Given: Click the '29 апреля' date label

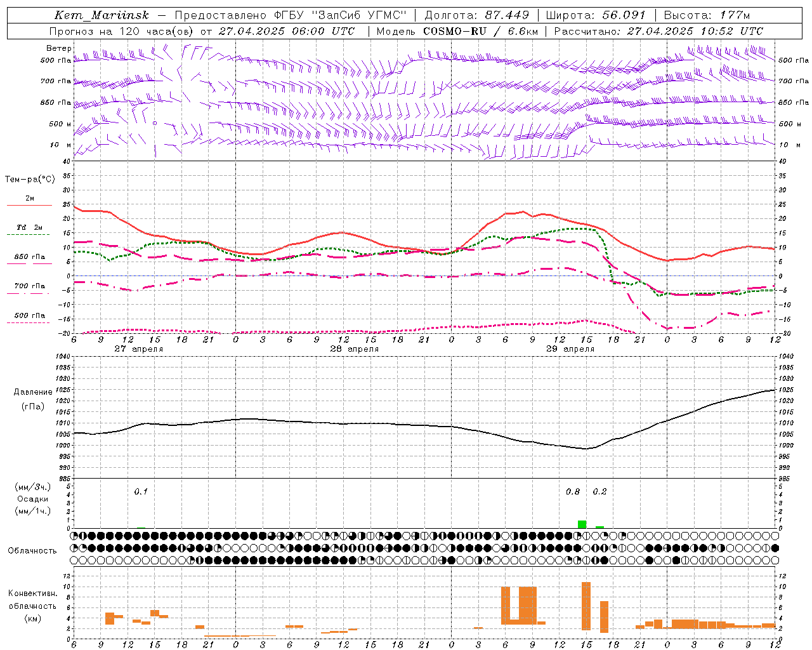Looking at the screenshot, I should coord(570,349).
